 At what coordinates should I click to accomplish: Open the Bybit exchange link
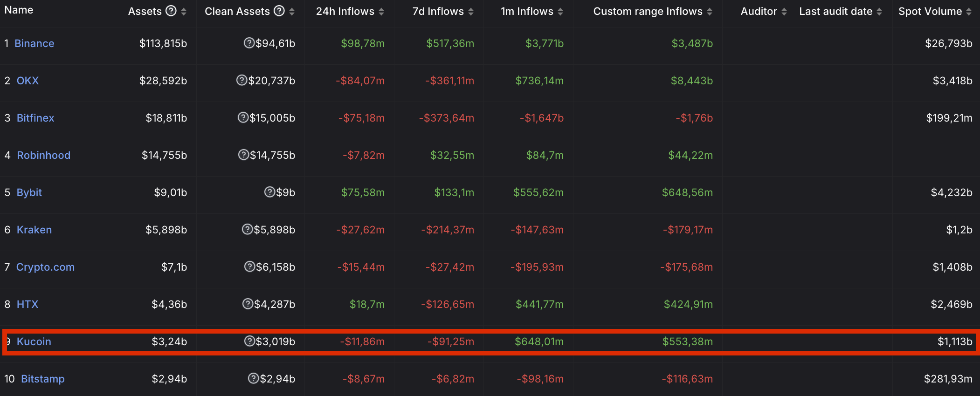tap(29, 192)
